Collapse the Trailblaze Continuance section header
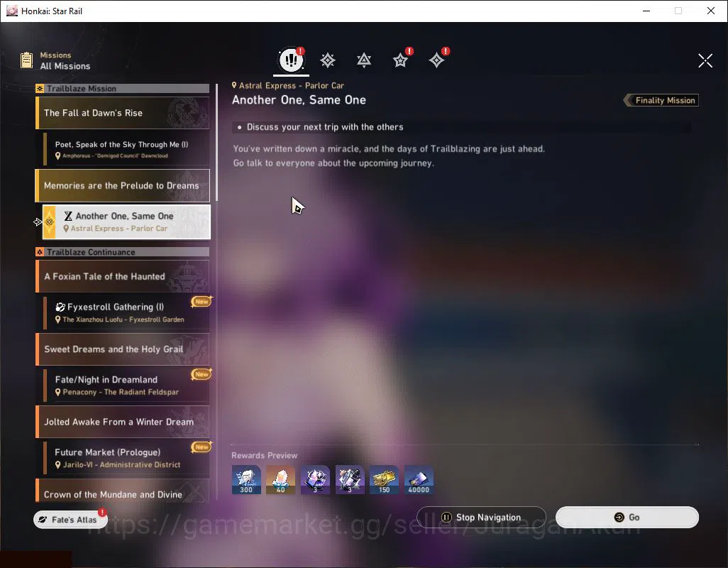 click(x=123, y=252)
